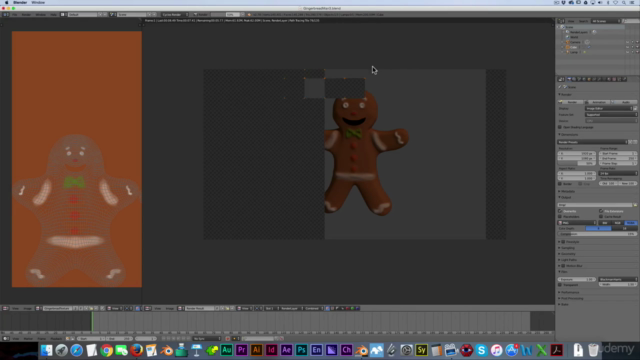Click the Blender icon beside the Ch icon in dock

tap(362, 350)
